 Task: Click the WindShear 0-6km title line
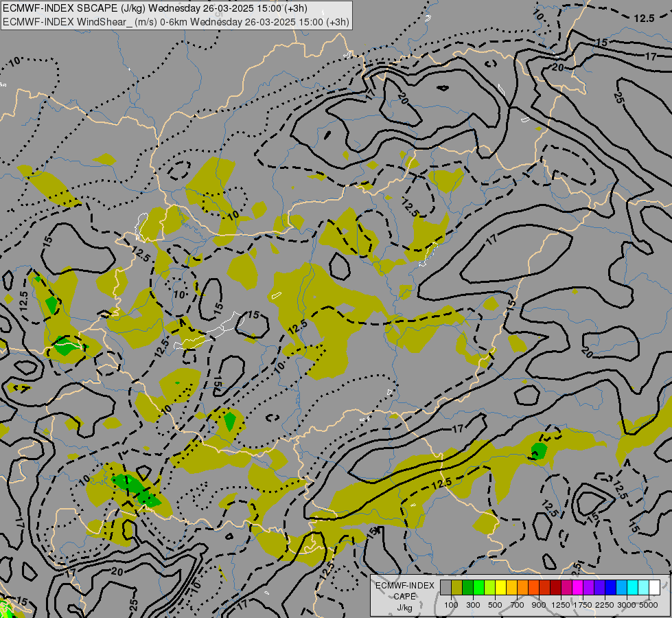click(x=176, y=22)
